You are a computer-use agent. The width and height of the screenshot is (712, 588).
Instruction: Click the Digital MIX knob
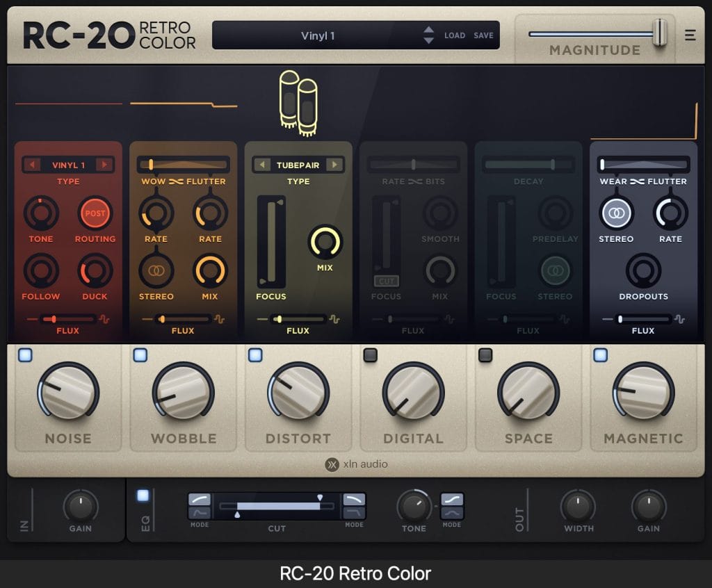pos(440,270)
